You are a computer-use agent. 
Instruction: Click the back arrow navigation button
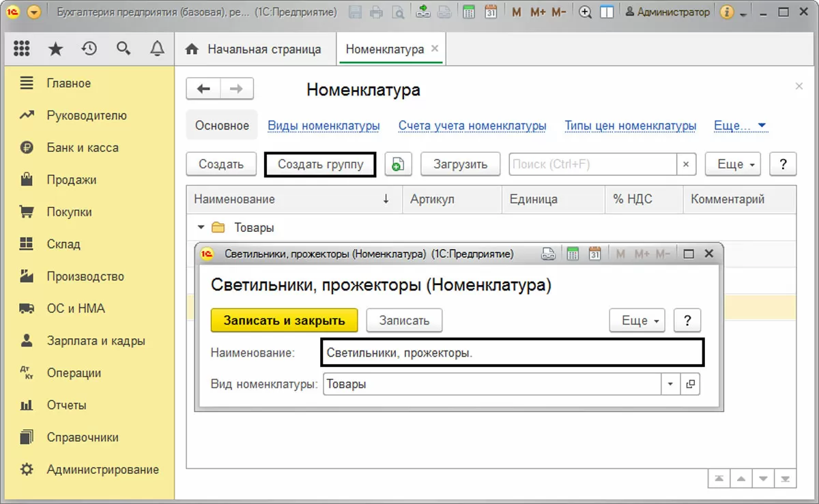pyautogui.click(x=203, y=89)
